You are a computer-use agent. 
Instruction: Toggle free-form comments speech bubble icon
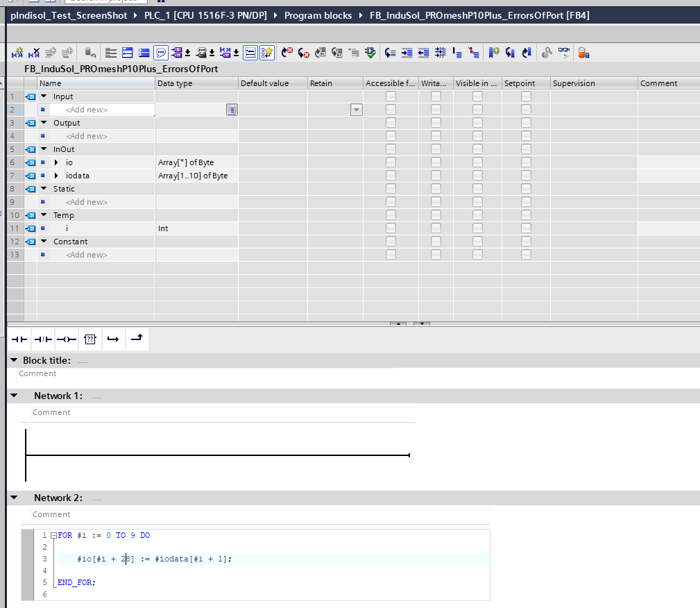[x=161, y=53]
